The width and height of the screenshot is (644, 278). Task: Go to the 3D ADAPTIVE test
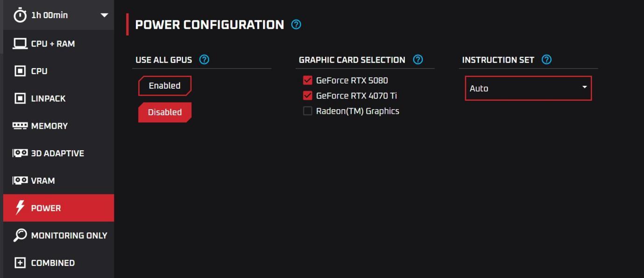tap(57, 153)
